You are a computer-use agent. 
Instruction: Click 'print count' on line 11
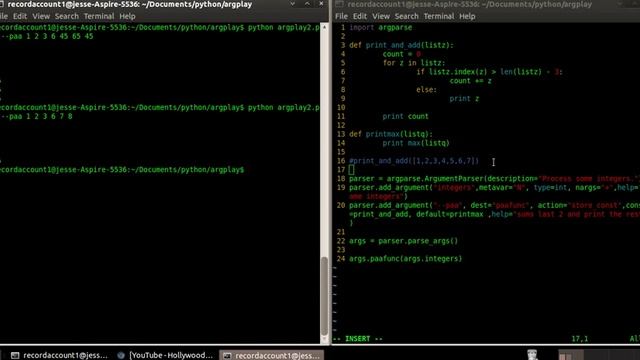pyautogui.click(x=405, y=116)
